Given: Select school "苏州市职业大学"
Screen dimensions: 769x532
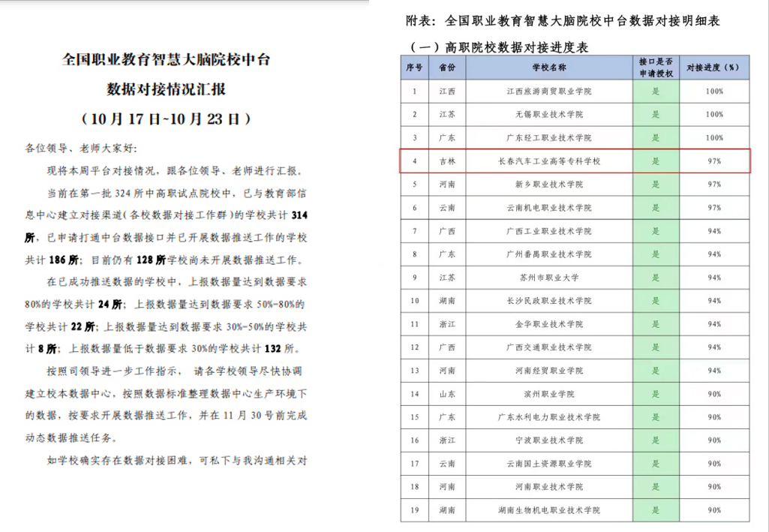Looking at the screenshot, I should point(549,278).
